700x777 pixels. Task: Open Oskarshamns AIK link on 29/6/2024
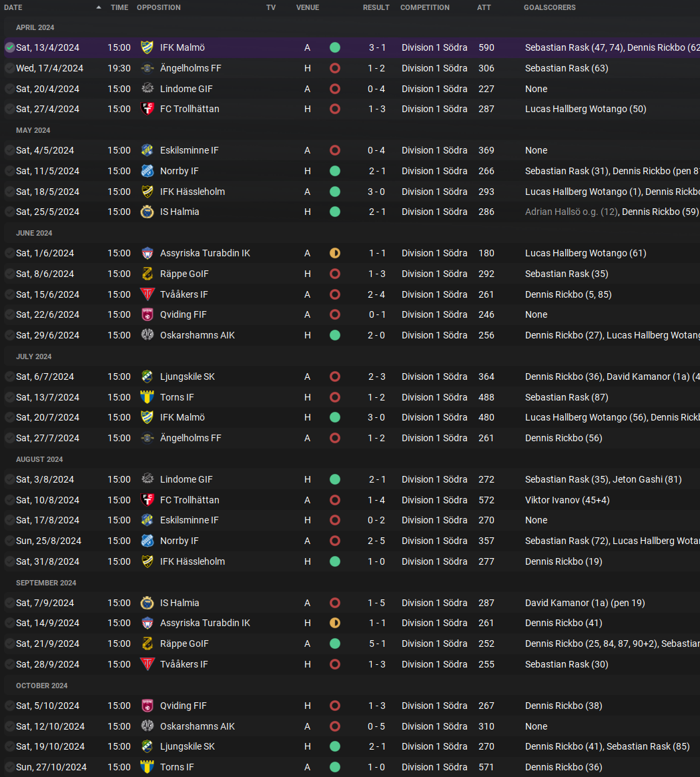(x=198, y=335)
